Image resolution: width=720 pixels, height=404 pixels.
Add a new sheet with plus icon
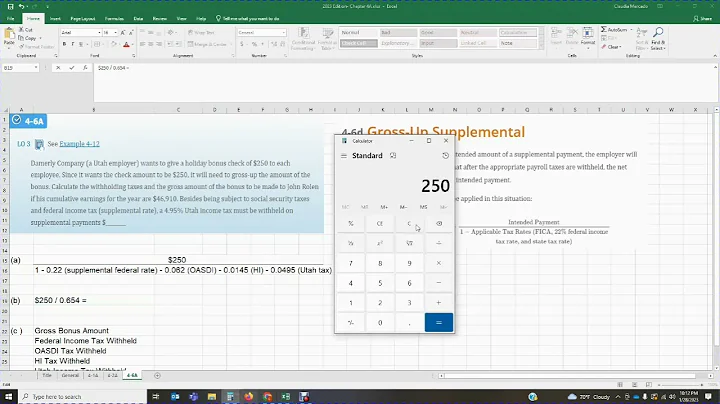(x=158, y=376)
